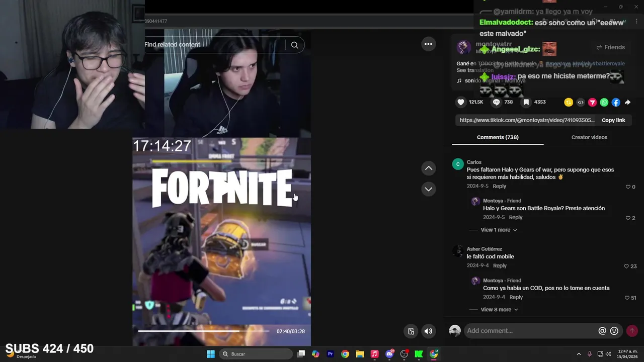
Task: Mute the video with the speaker icon
Action: [x=428, y=331]
